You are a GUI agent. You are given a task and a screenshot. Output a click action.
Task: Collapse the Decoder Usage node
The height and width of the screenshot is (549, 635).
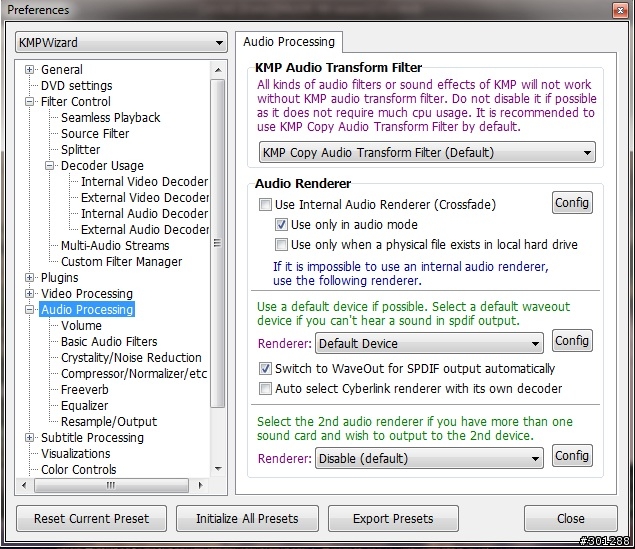(49, 166)
